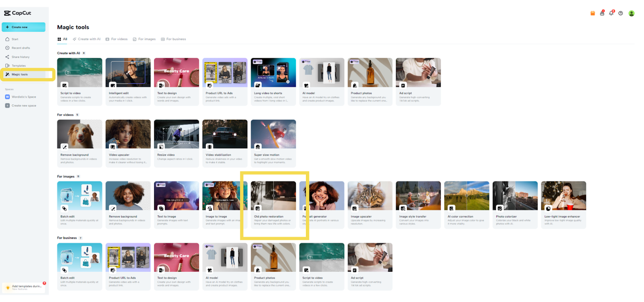Open the help question mark icon

click(x=621, y=14)
